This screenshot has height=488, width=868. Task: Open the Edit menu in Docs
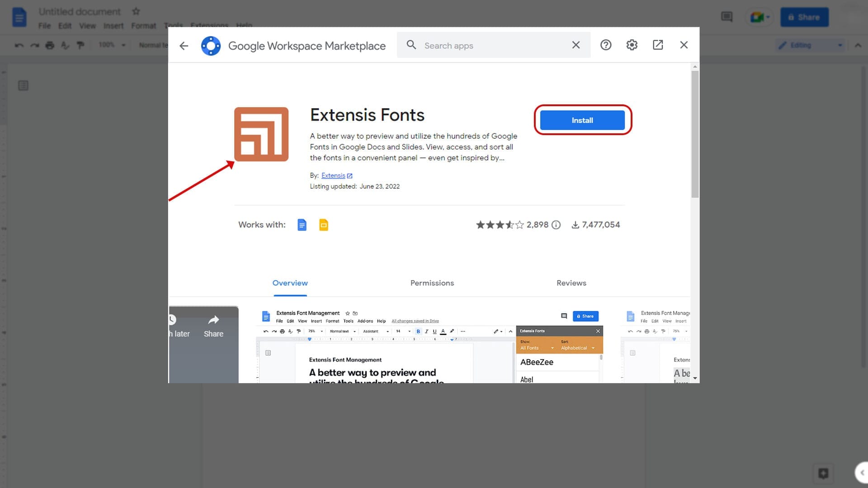[x=65, y=26]
